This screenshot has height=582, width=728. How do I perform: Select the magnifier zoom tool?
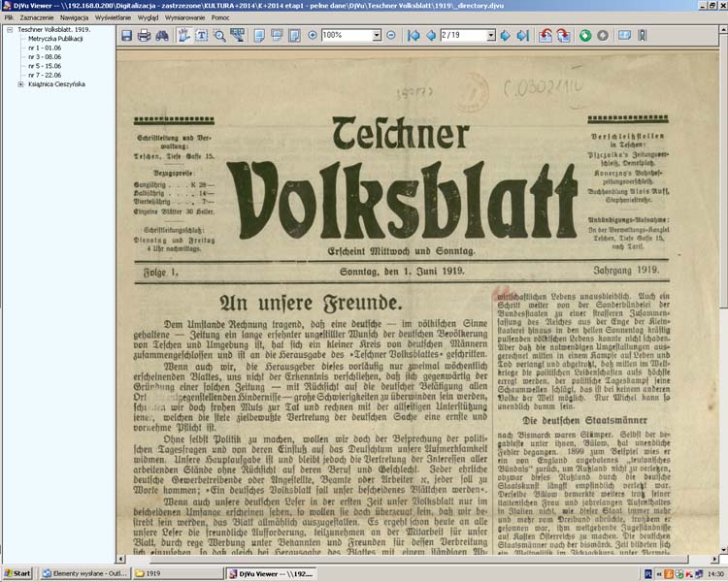[x=219, y=35]
